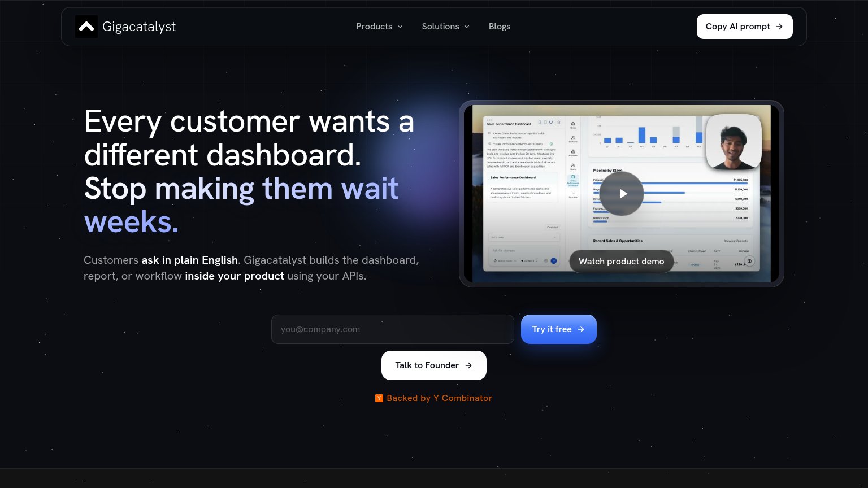Click the Copy AI prompt button
The image size is (868, 488).
click(744, 27)
